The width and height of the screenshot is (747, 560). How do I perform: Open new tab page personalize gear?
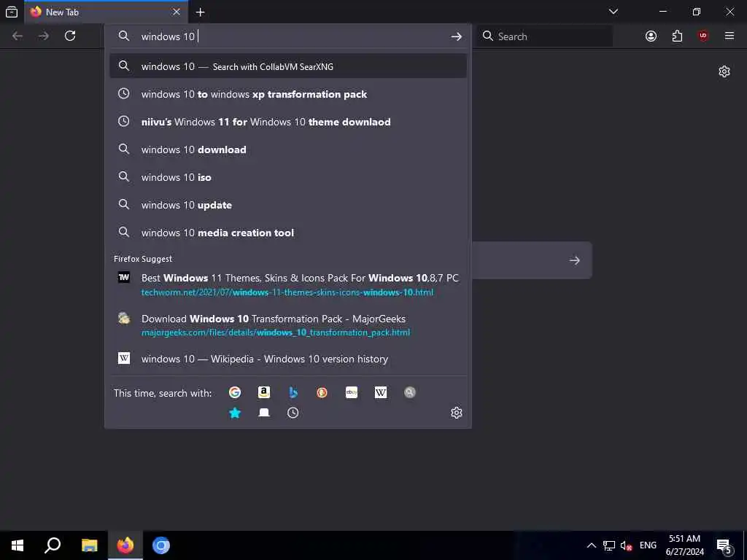724,71
